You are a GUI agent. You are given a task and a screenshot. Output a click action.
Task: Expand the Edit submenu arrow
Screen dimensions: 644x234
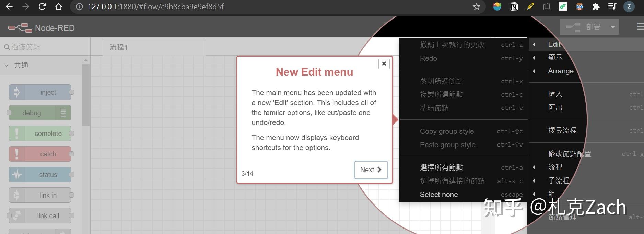click(x=534, y=44)
